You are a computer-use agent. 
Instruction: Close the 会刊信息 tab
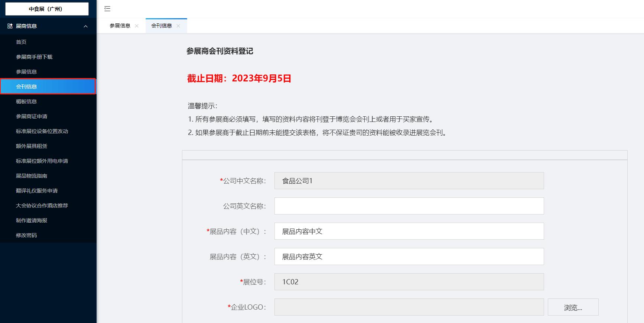coord(178,26)
